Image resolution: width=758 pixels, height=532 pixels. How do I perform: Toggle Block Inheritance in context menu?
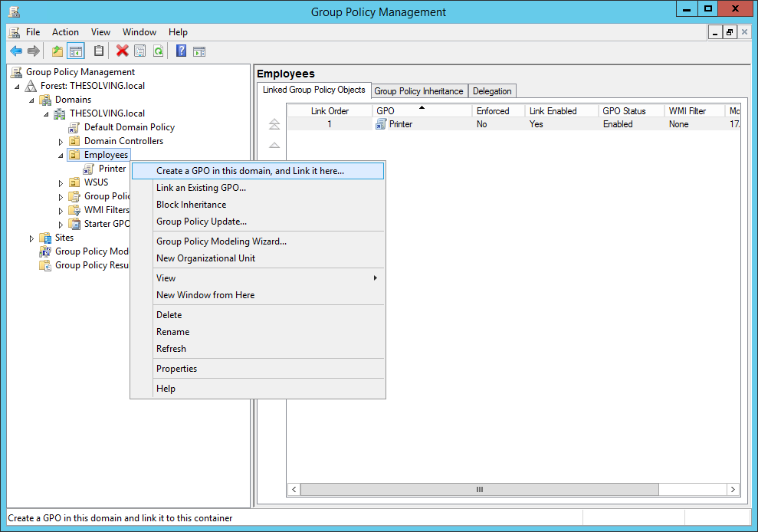click(191, 205)
